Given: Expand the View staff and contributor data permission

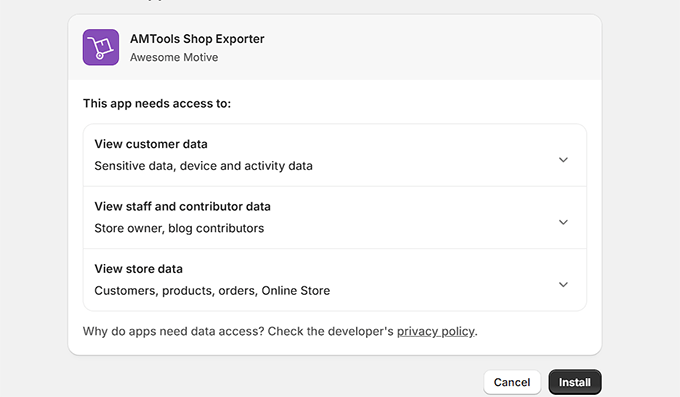Looking at the screenshot, I should click(x=563, y=222).
